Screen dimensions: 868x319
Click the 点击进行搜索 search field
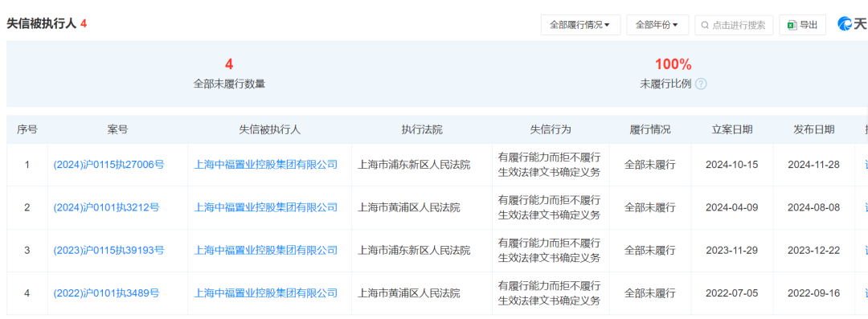coord(734,25)
